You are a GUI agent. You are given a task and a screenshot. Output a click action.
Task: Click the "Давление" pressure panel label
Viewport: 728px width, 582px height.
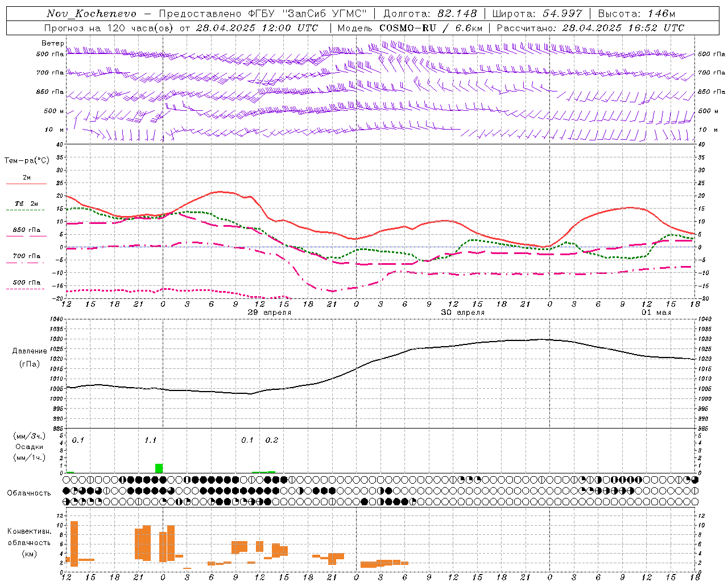click(x=30, y=351)
